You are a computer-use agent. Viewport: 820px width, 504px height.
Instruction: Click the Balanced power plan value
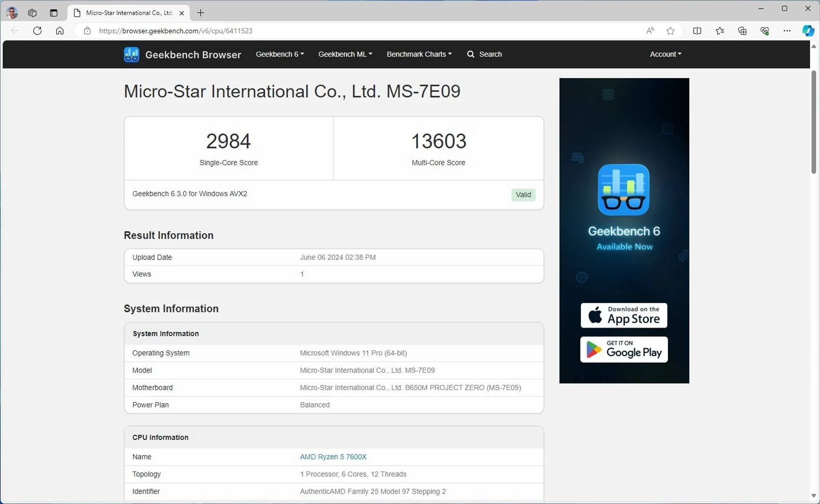(x=315, y=405)
